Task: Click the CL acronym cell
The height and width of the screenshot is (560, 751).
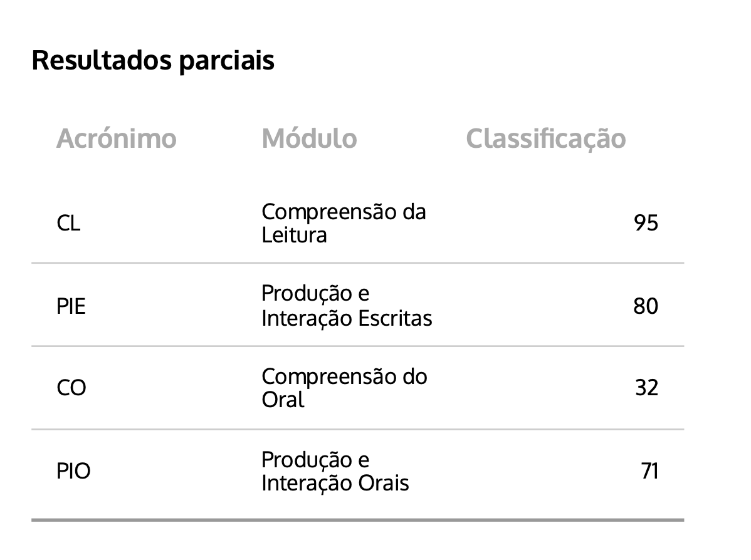Action: coord(68,223)
